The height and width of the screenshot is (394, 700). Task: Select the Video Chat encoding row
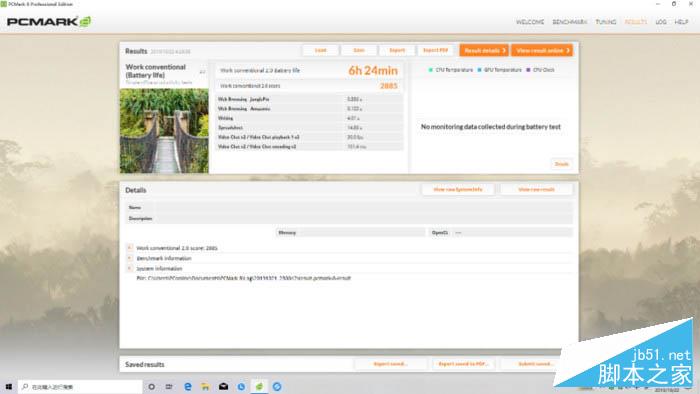point(309,147)
